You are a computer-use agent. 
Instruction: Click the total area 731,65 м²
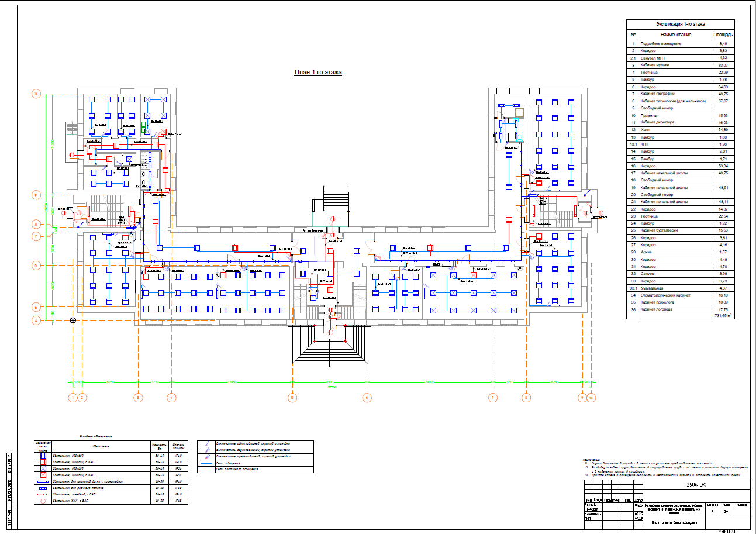[x=723, y=315]
